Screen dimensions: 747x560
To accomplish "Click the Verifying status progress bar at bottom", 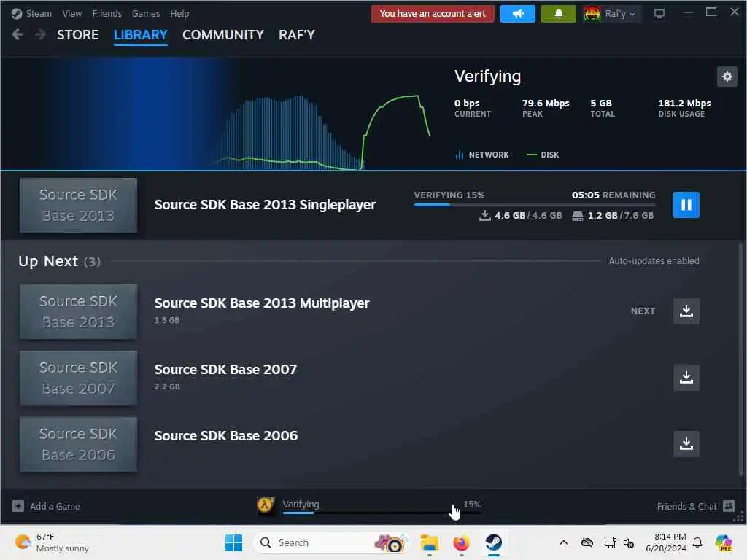I will point(382,513).
